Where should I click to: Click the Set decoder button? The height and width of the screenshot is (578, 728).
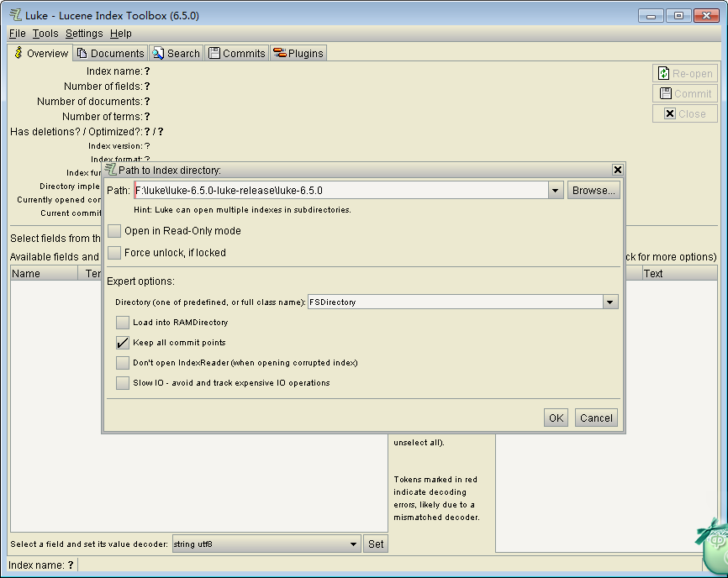pyautogui.click(x=376, y=544)
